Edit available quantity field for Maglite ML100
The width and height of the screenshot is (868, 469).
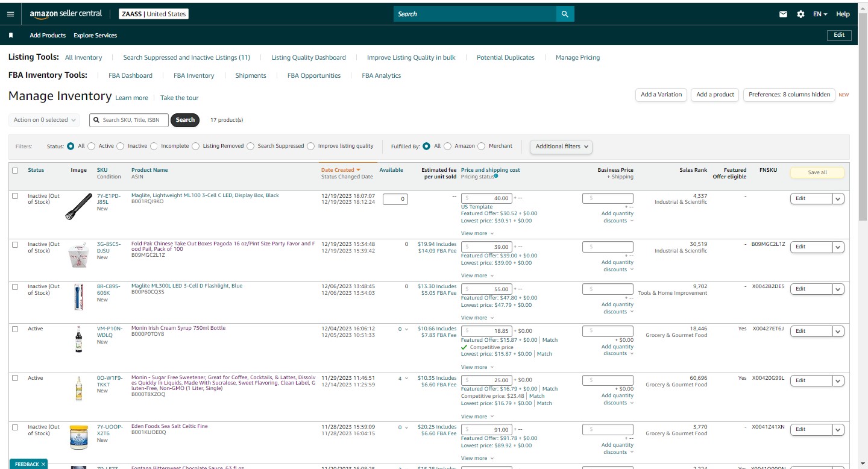tap(395, 199)
